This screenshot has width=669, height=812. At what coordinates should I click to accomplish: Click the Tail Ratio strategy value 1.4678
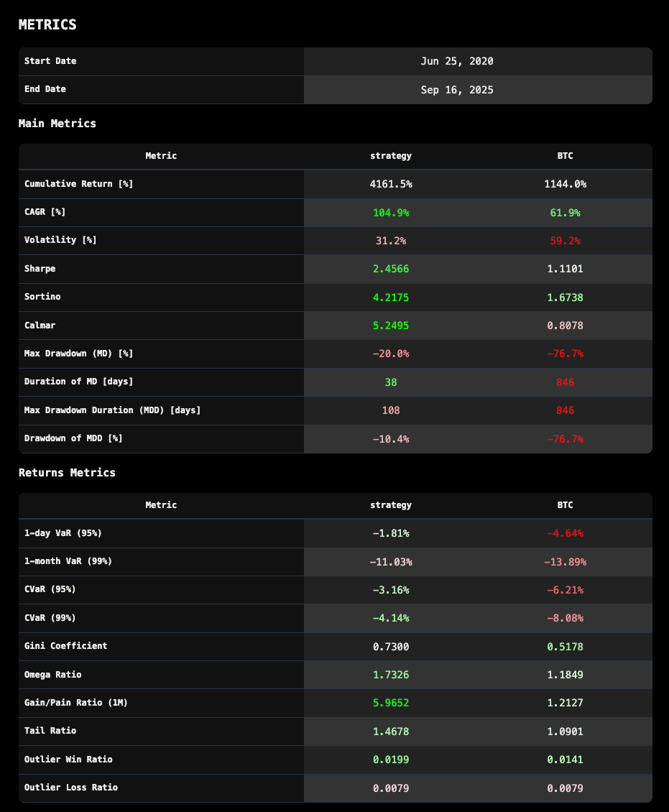391,731
